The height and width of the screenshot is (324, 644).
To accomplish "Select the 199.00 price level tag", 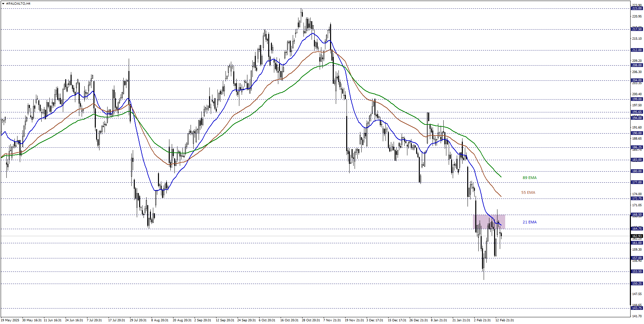I will pos(637,99).
